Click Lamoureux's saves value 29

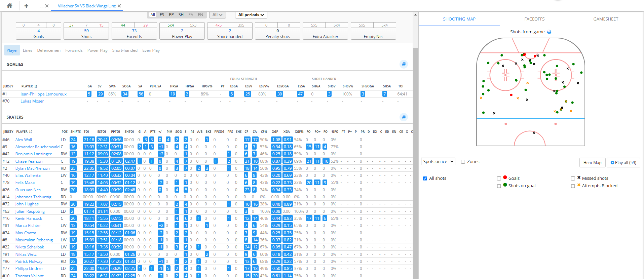coord(100,94)
